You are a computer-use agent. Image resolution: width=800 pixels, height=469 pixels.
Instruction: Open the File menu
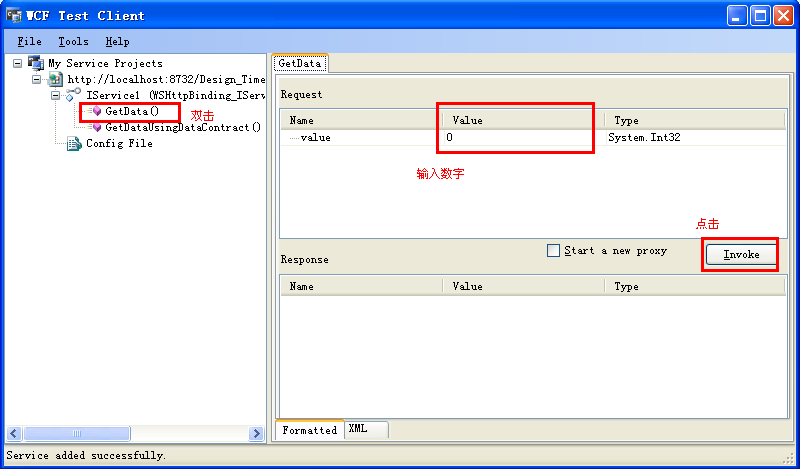(x=30, y=41)
